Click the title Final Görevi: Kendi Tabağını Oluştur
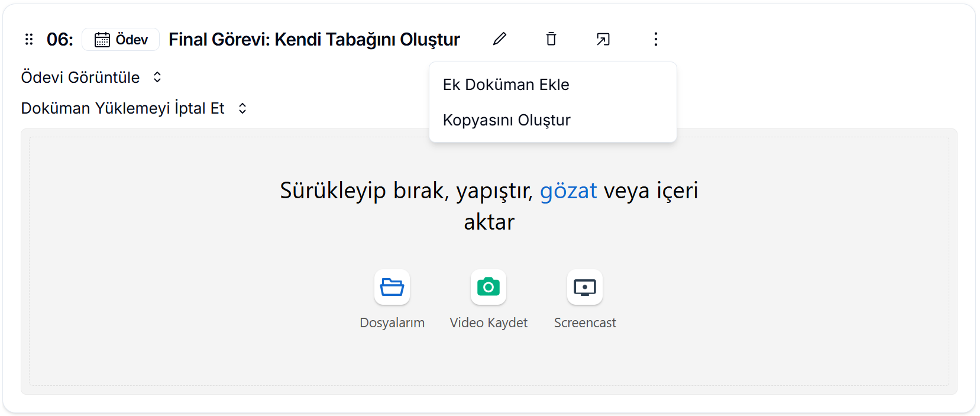980x416 pixels. pos(314,40)
